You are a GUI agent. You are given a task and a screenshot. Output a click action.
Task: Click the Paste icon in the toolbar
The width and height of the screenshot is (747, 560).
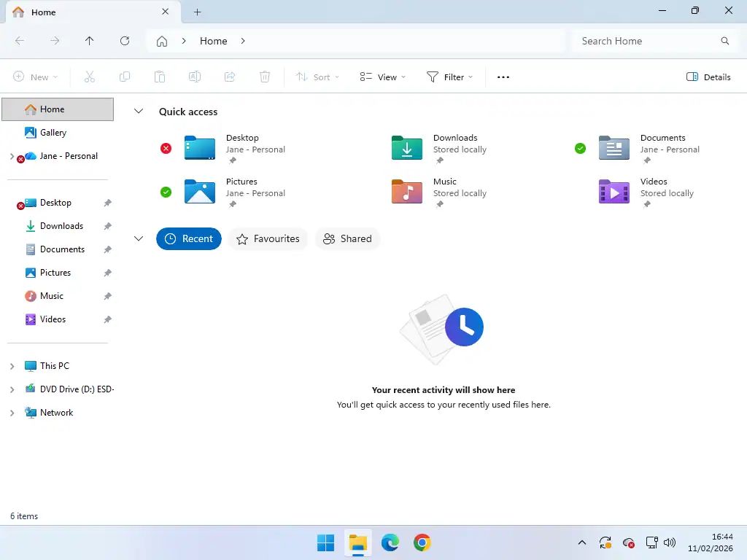(x=160, y=77)
